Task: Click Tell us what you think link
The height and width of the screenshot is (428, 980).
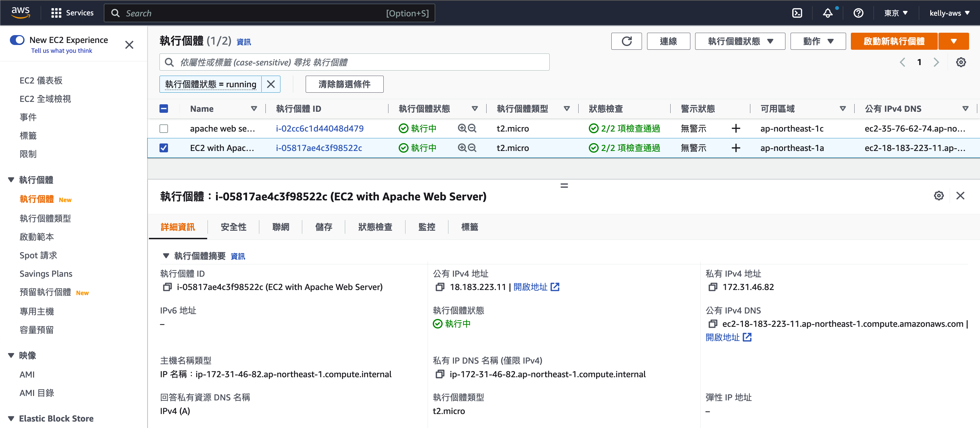Action: pyautogui.click(x=62, y=50)
